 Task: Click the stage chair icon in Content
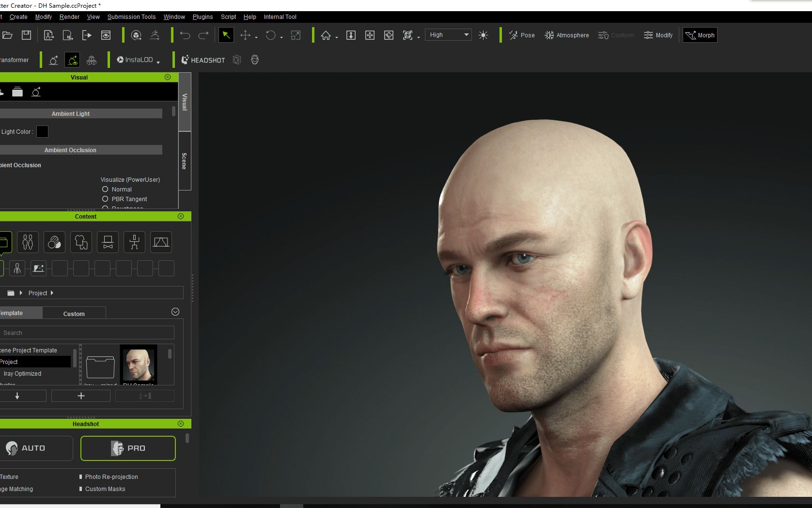pos(108,242)
